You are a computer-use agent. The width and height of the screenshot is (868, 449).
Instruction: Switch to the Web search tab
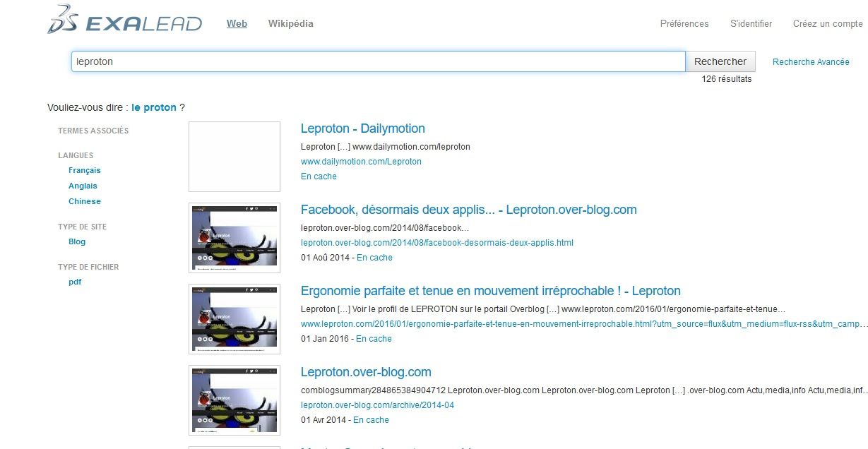point(237,23)
